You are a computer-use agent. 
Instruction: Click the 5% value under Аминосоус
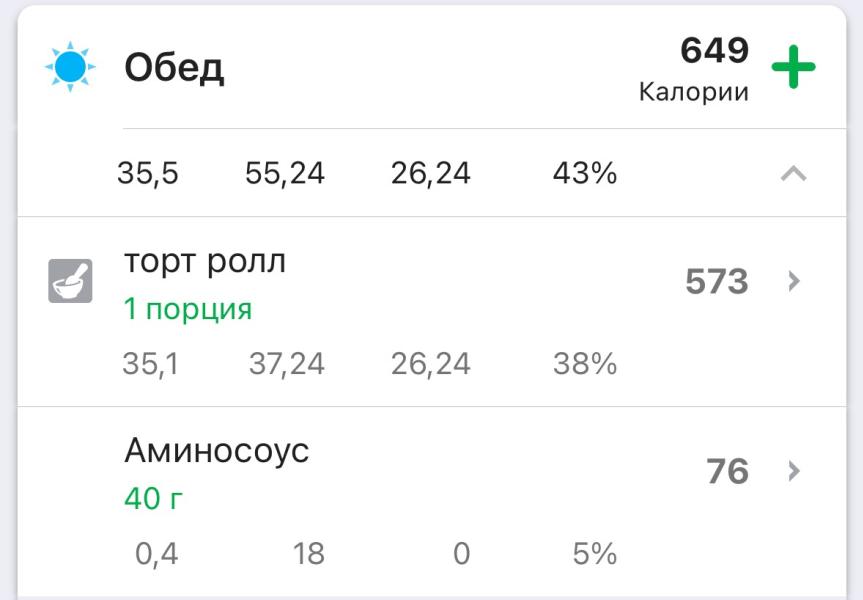click(594, 553)
